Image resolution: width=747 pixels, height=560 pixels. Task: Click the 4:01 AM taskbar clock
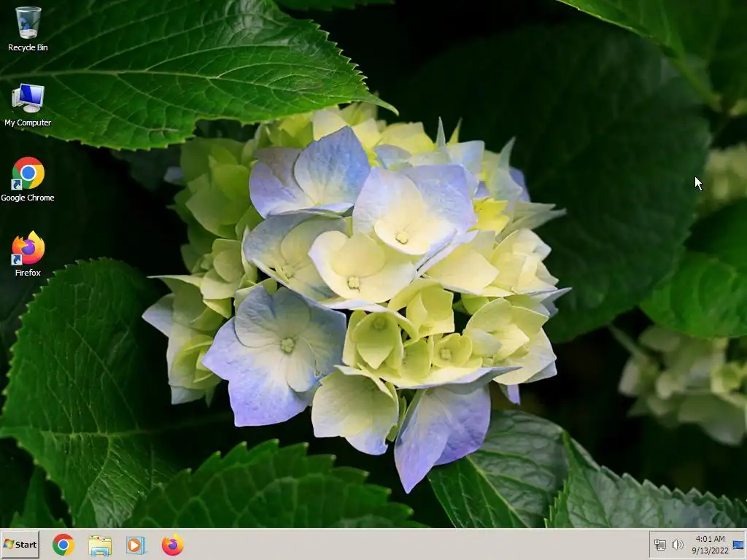point(710,539)
